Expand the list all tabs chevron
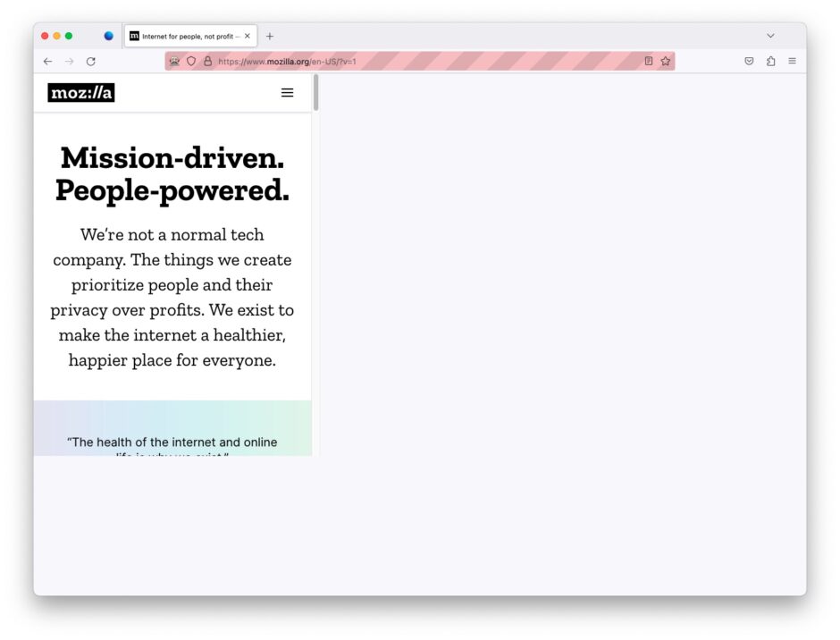Image resolution: width=840 pixels, height=640 pixels. (770, 36)
